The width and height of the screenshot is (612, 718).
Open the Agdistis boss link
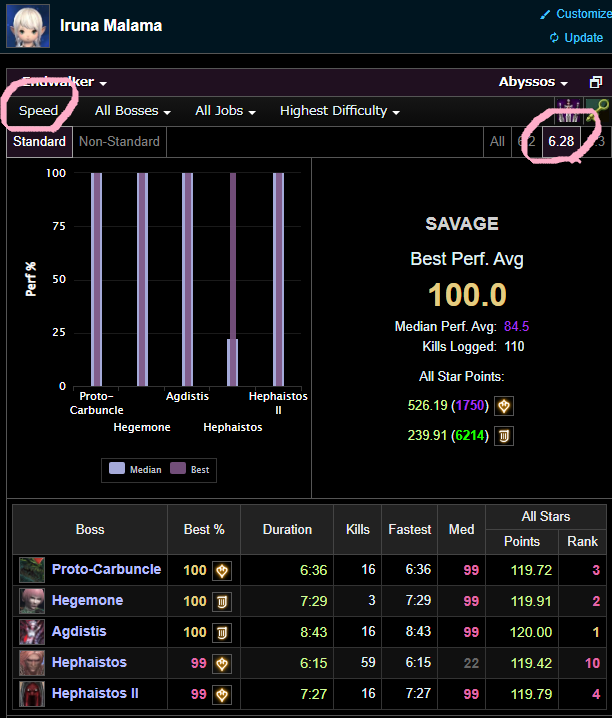pos(79,632)
